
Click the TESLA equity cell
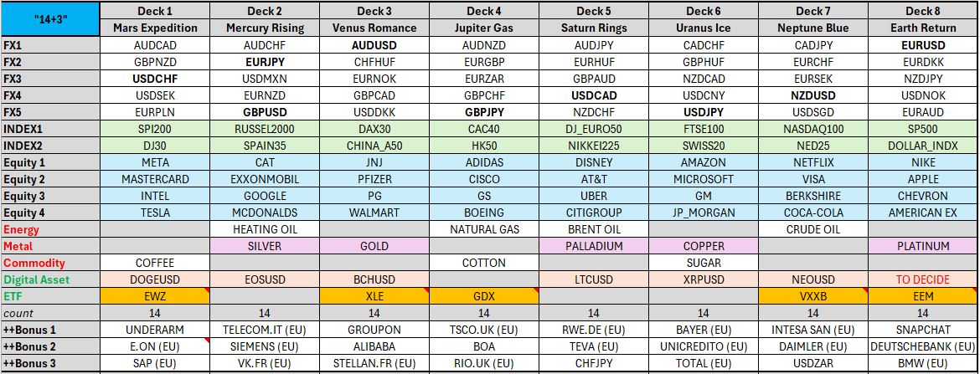coord(155,213)
